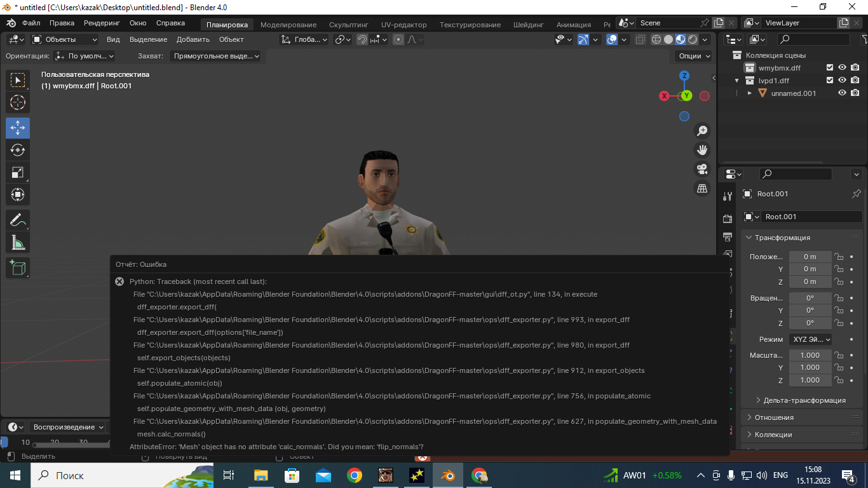Activate the Annotate pencil tool
Screen dimensions: 868x488
tap(18, 220)
